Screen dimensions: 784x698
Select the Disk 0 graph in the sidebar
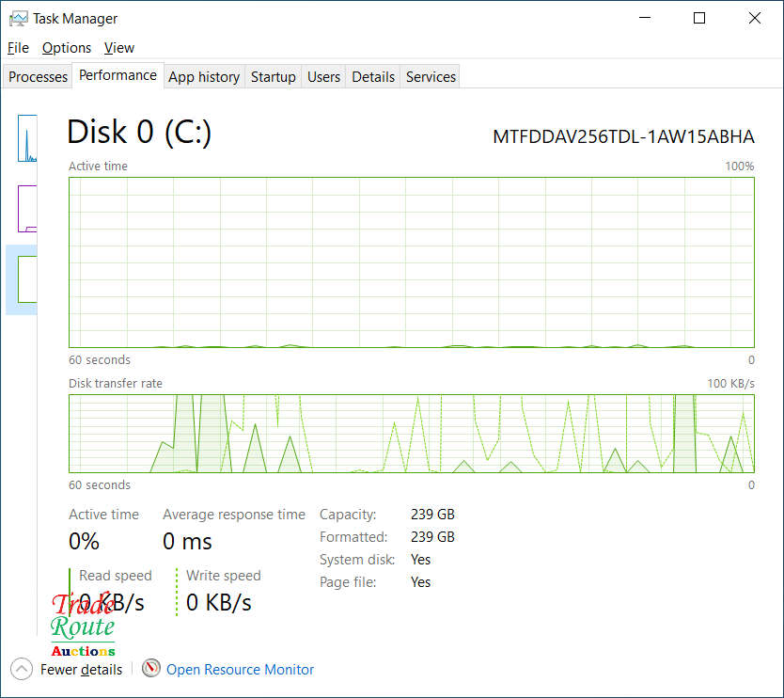pyautogui.click(x=25, y=279)
